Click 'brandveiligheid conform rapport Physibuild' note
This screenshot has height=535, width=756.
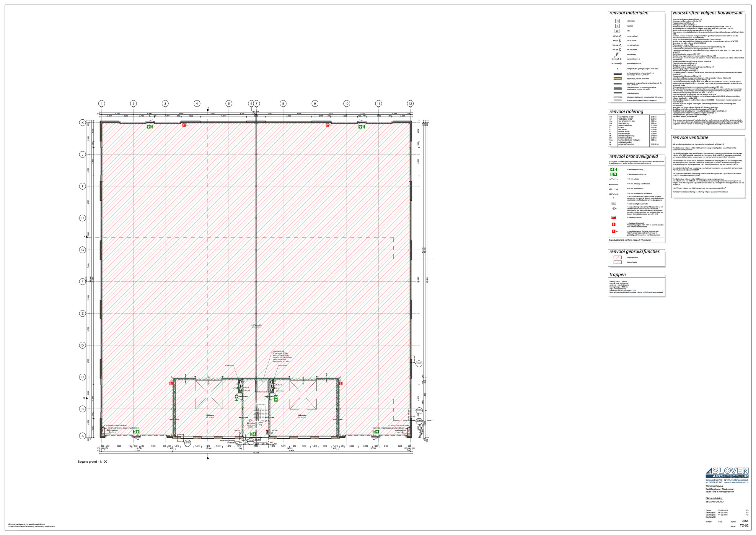coord(629,240)
